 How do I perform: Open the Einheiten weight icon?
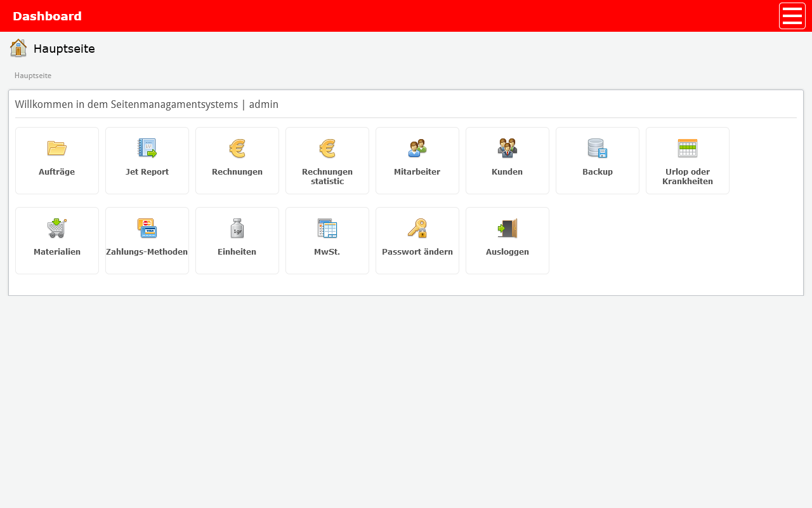(237, 228)
